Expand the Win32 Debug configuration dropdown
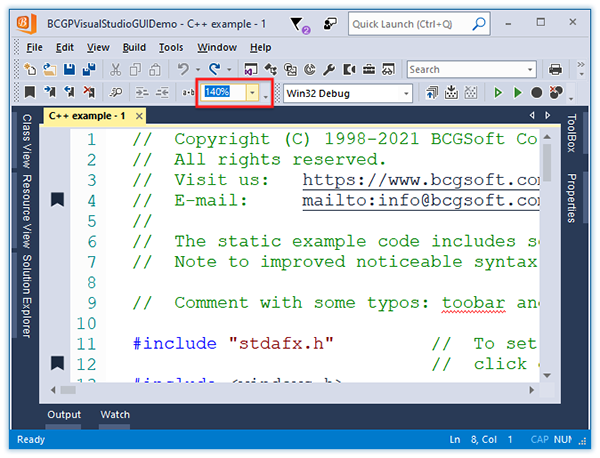Image resolution: width=600 pixels, height=458 pixels. pyautogui.click(x=406, y=93)
